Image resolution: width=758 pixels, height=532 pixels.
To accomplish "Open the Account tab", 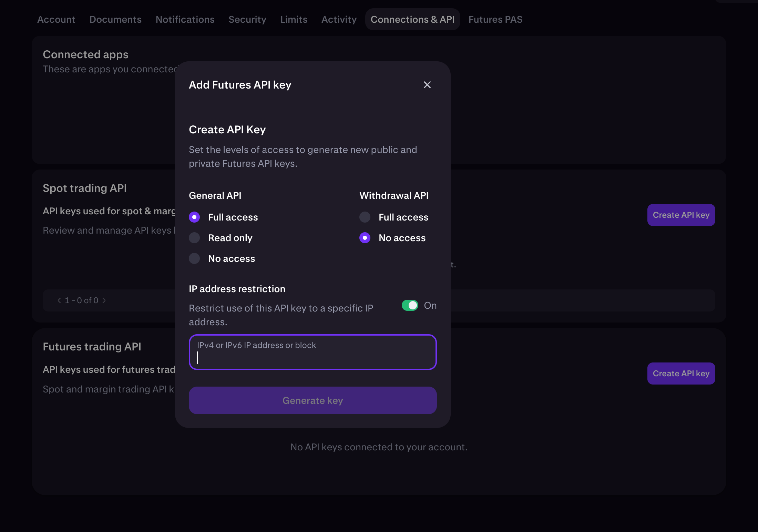I will (56, 19).
